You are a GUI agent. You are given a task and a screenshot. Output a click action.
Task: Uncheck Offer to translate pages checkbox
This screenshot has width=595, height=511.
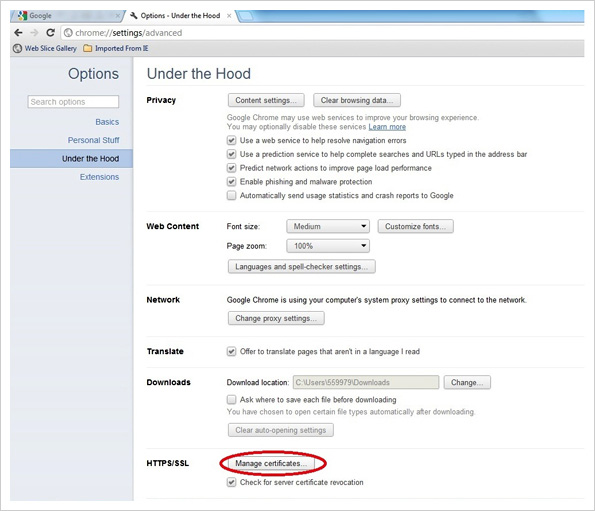231,351
